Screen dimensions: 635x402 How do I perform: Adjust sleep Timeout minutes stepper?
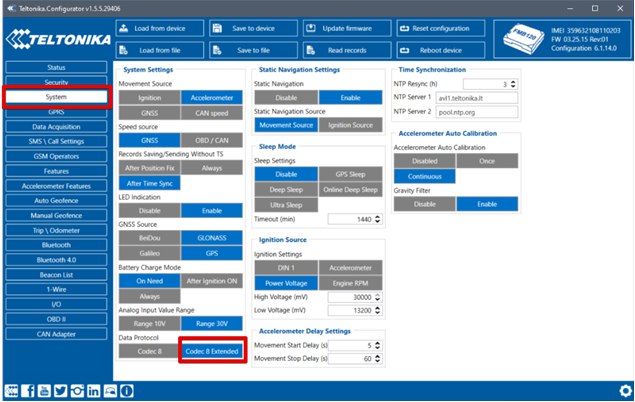(377, 219)
